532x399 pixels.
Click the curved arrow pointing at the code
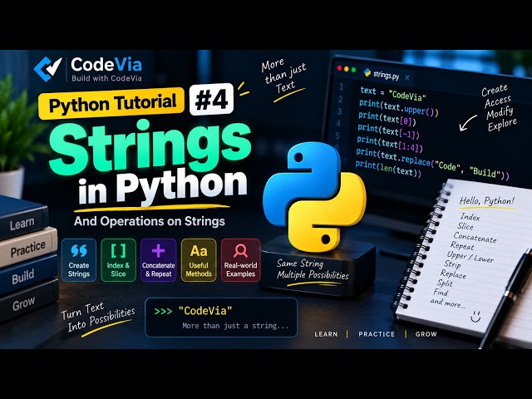467,123
